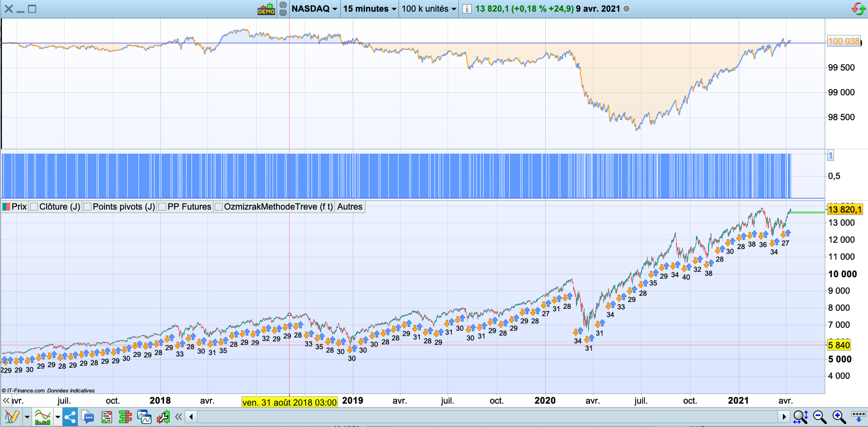This screenshot has width=868, height=427.
Task: Click the yellow date marker ven. 31 août 2018
Action: (290, 402)
